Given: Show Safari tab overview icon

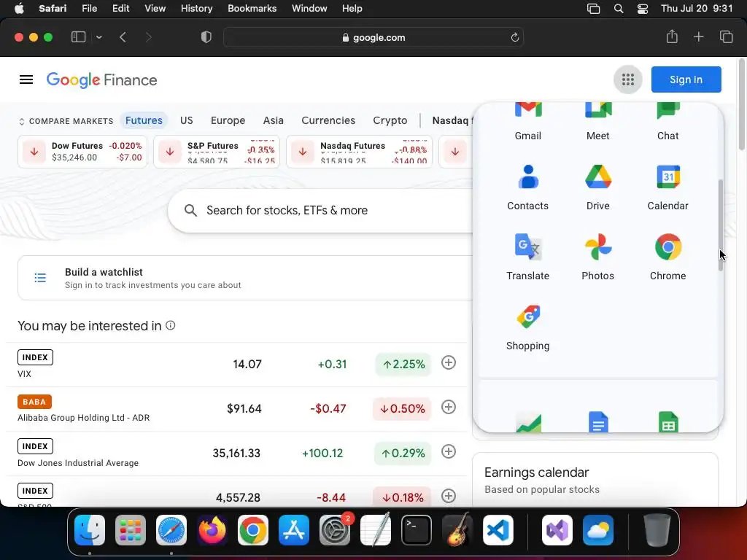Looking at the screenshot, I should click(x=726, y=36).
